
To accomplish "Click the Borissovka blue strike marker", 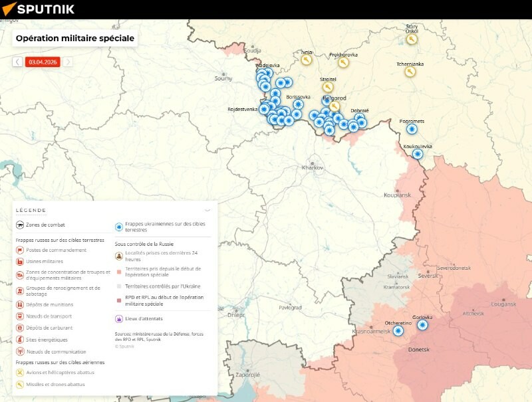I will (x=299, y=104).
